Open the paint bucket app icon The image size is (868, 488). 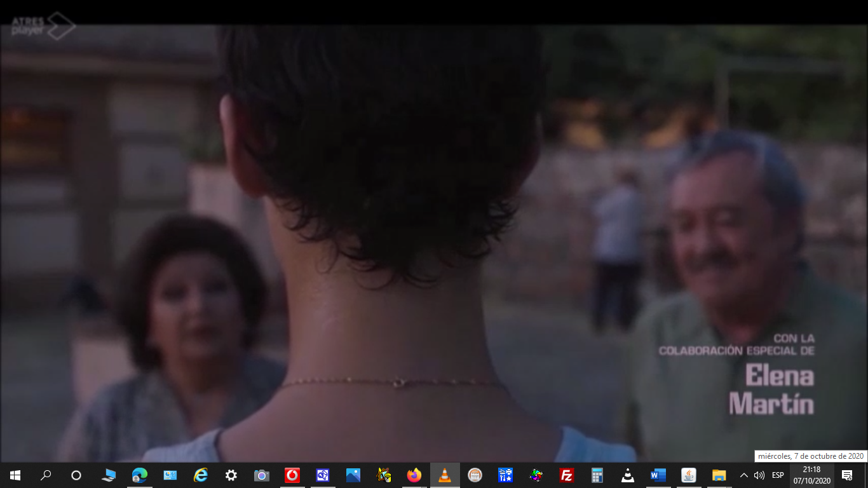[383, 475]
